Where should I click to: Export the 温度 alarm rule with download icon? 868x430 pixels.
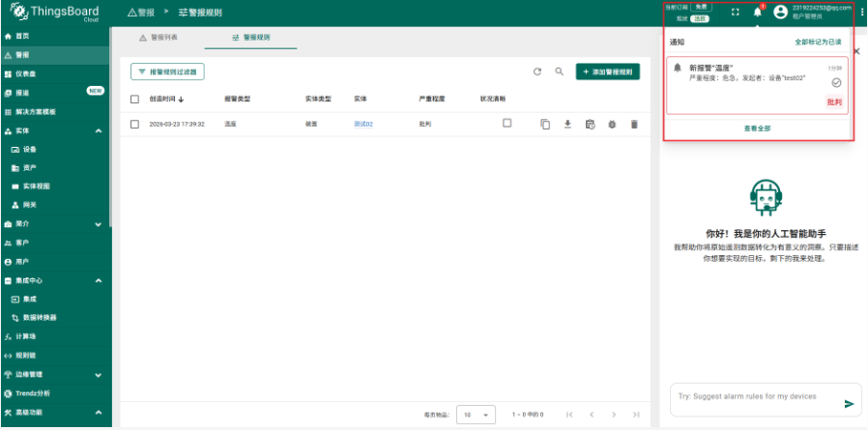[x=567, y=124]
